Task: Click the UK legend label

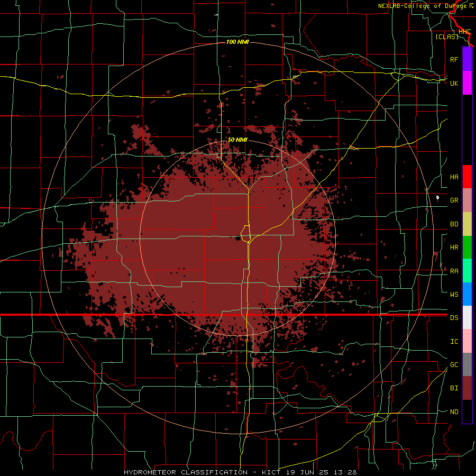Action: point(454,83)
